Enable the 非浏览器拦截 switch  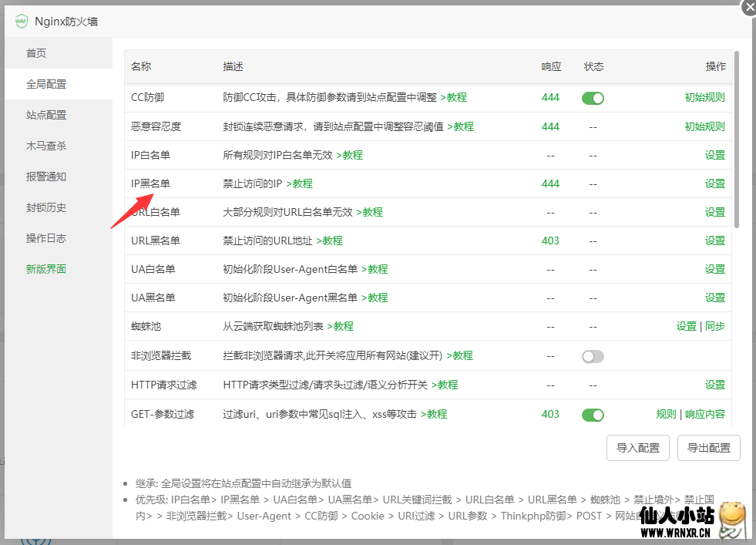[593, 356]
